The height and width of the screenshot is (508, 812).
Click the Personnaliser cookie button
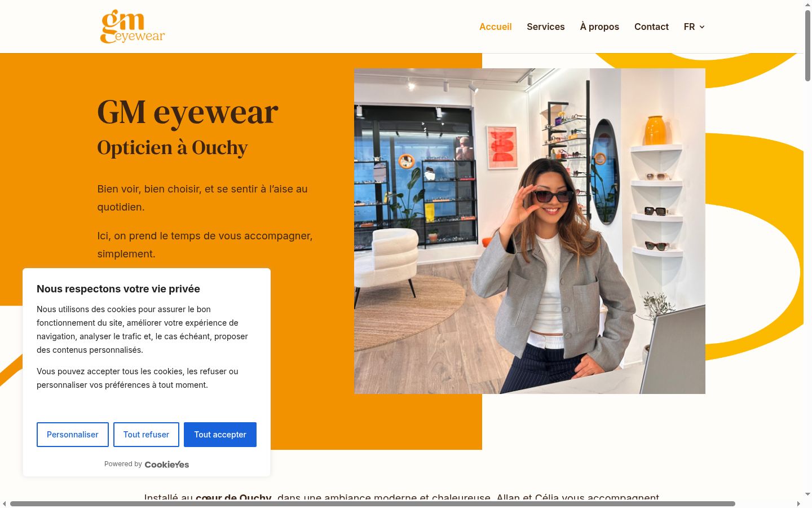(x=73, y=435)
